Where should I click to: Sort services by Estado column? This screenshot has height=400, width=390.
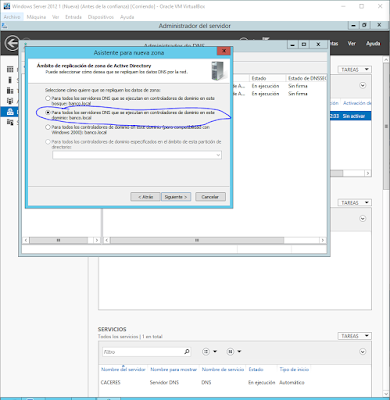(256, 369)
